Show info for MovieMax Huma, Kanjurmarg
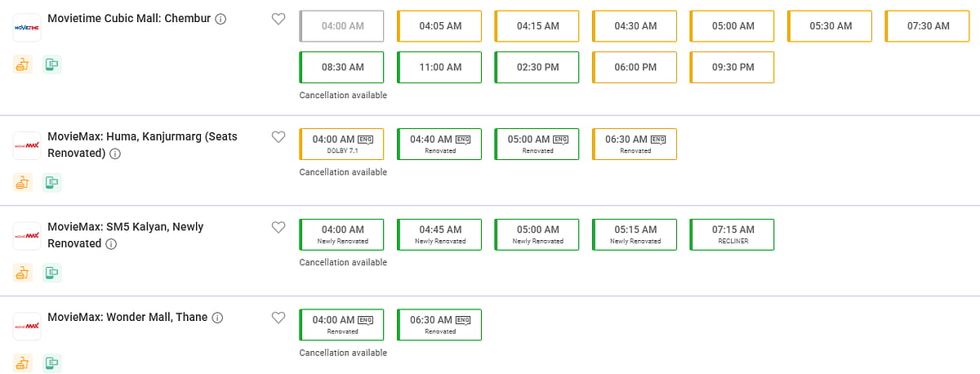The image size is (980, 374). tap(115, 154)
